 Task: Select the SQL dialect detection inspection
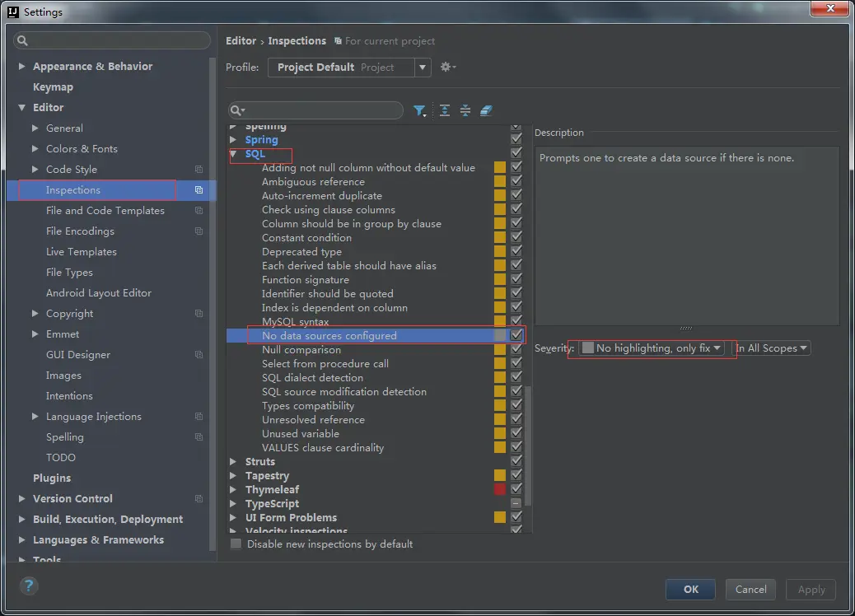click(312, 377)
